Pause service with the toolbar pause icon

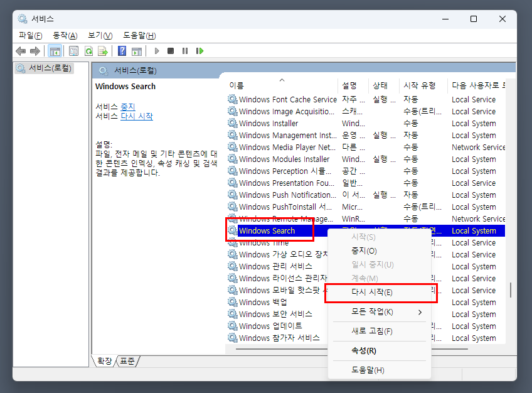coord(185,51)
